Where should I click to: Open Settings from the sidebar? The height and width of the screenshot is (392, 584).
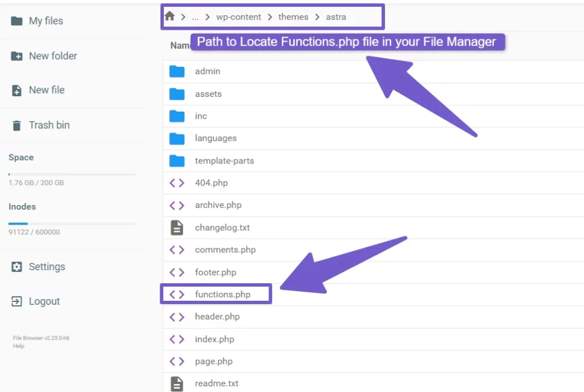tap(47, 267)
